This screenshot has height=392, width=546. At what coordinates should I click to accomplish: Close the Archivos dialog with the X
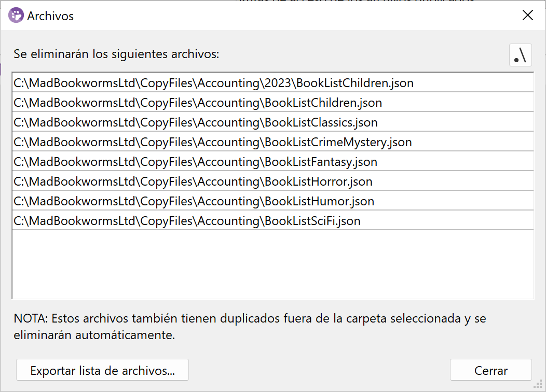(x=527, y=16)
